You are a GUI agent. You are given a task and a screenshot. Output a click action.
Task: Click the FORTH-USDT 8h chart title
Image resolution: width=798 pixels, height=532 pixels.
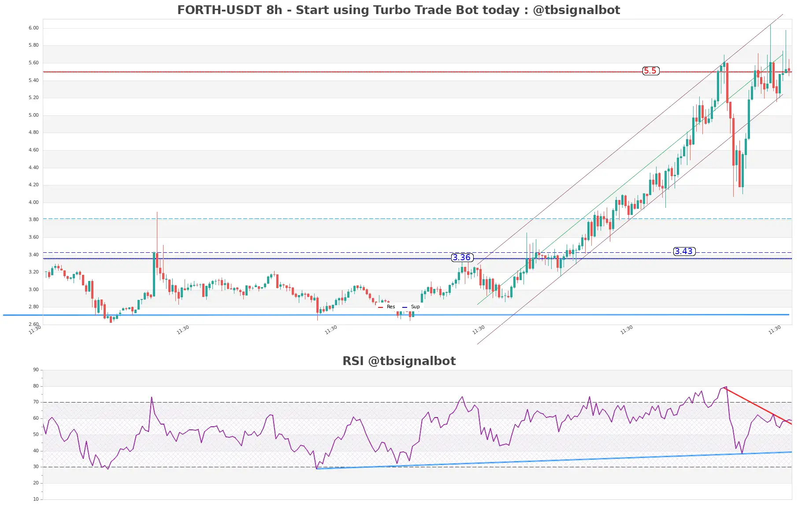(x=398, y=10)
